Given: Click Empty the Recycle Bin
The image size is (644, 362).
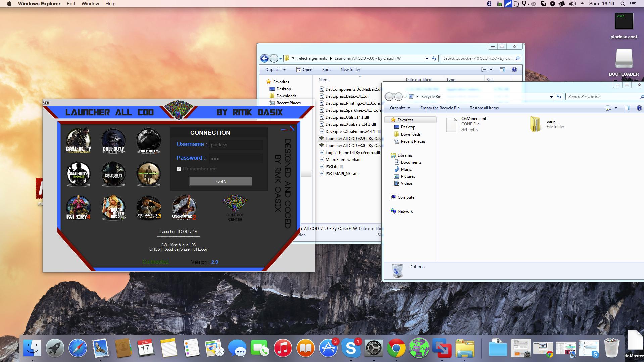Looking at the screenshot, I should (x=440, y=108).
